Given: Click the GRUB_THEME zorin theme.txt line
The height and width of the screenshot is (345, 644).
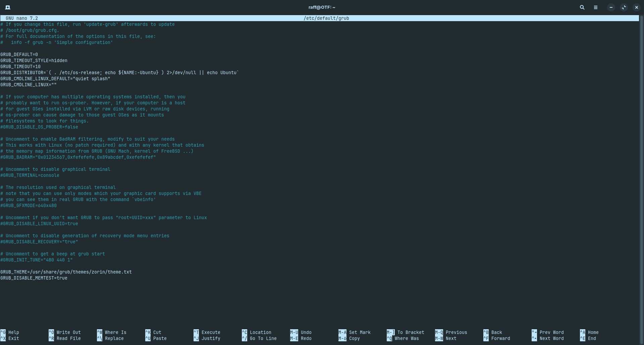Looking at the screenshot, I should pos(66,272).
